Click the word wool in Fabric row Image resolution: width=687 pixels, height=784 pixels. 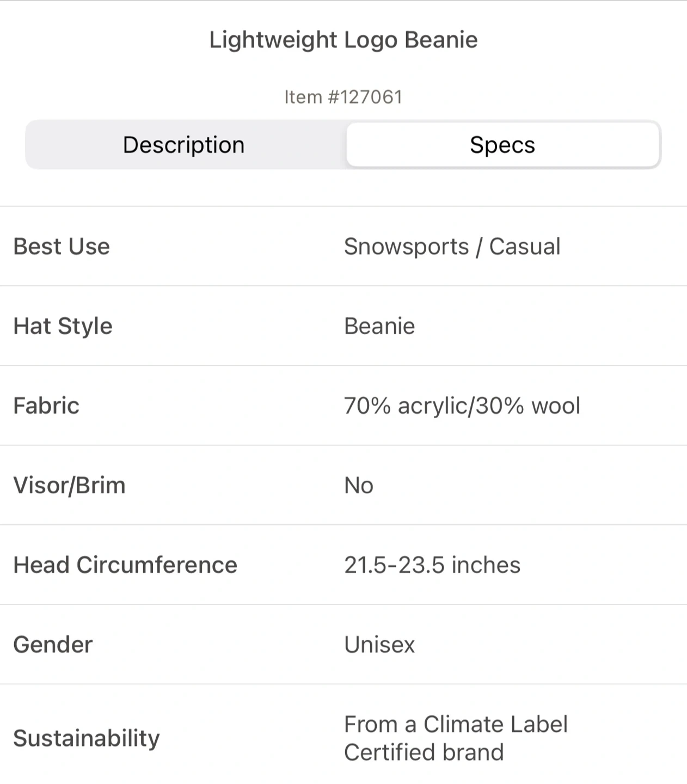[x=556, y=406]
